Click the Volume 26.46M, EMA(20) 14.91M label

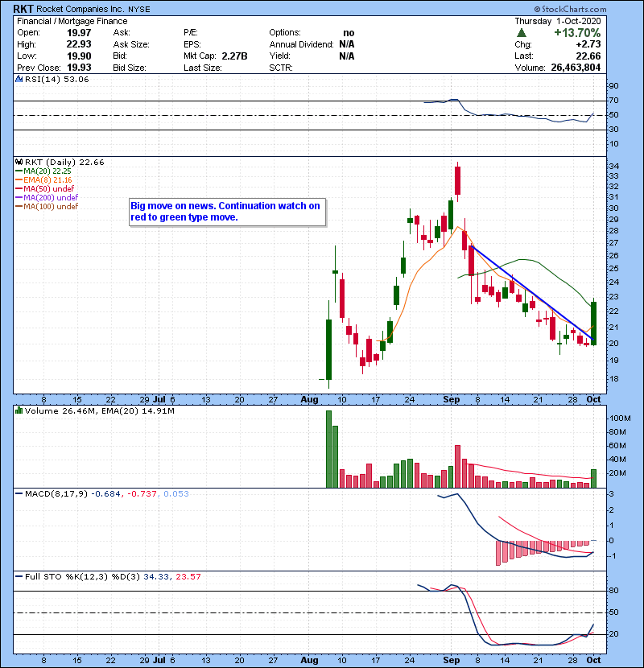[99, 410]
